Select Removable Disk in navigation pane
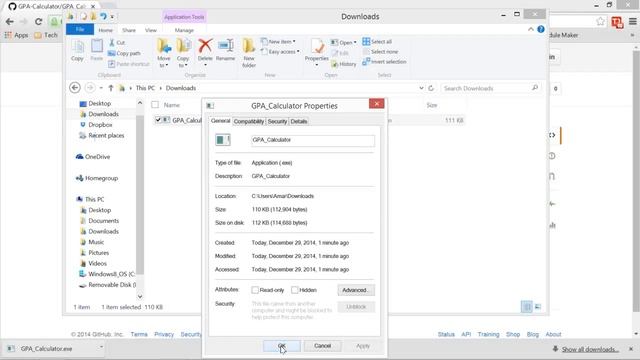This screenshot has width=640, height=360. (107, 285)
